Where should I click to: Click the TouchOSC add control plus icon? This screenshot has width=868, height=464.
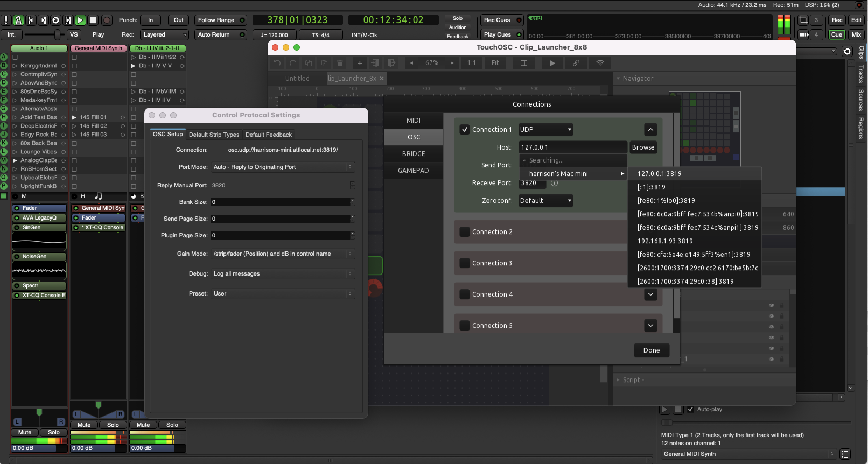point(360,63)
